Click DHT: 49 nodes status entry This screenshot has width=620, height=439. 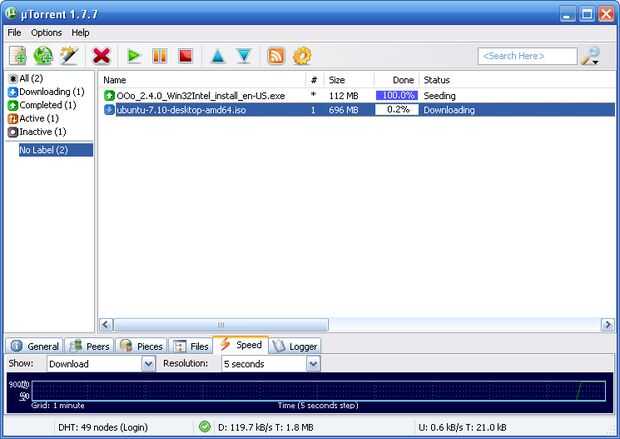(103, 427)
